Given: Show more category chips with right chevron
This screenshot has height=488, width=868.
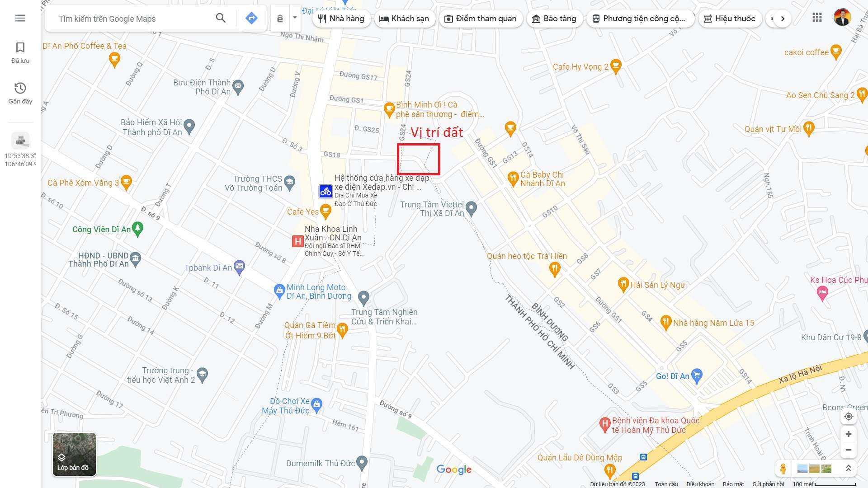Looking at the screenshot, I should (x=783, y=19).
